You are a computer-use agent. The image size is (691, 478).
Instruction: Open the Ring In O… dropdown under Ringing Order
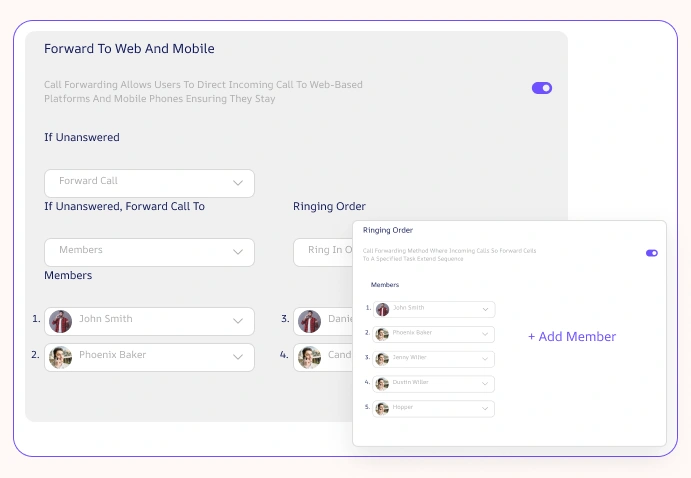(323, 252)
